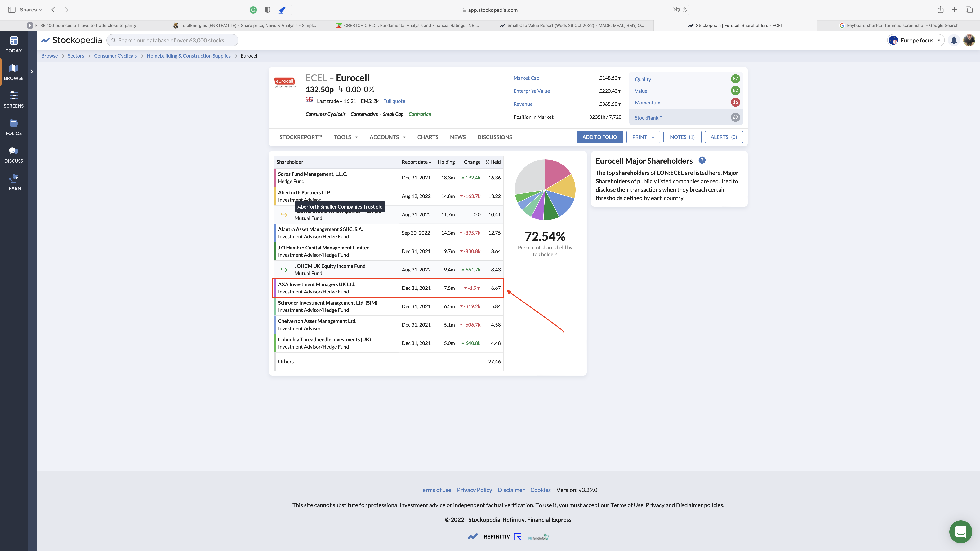
Task: Open the FOLIOS sidebar section
Action: point(14,127)
